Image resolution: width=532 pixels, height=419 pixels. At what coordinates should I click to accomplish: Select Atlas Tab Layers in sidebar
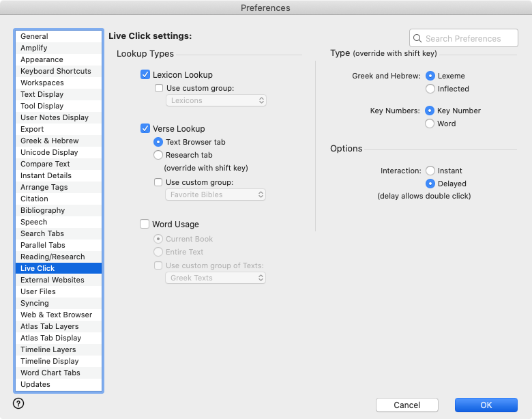click(49, 326)
